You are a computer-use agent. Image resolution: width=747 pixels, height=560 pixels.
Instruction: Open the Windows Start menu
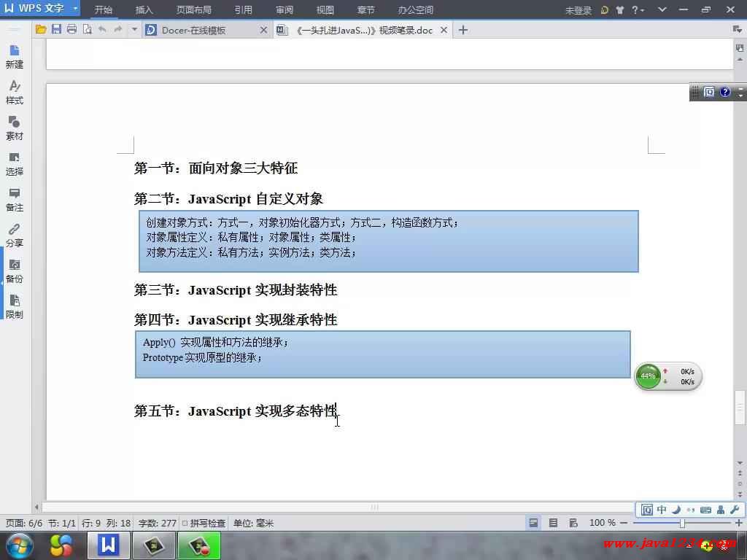[19, 545]
